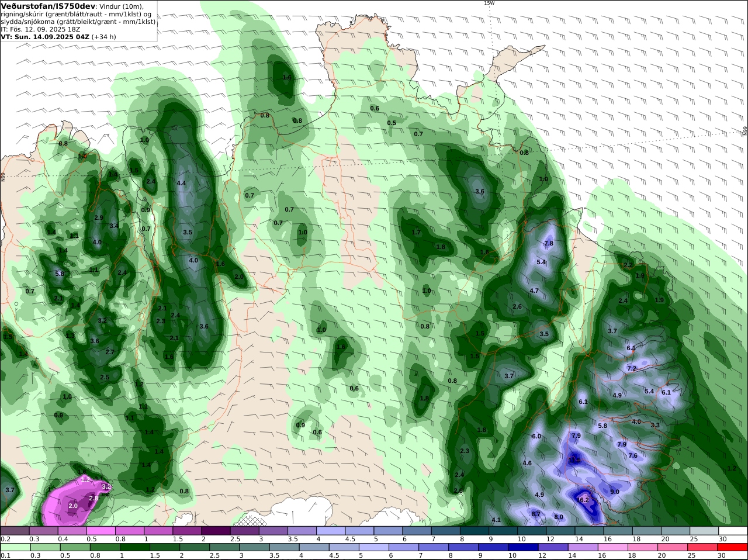This screenshot has height=560, width=748.
Task: Click the '66N' label on the right edge
Action: coord(745,132)
